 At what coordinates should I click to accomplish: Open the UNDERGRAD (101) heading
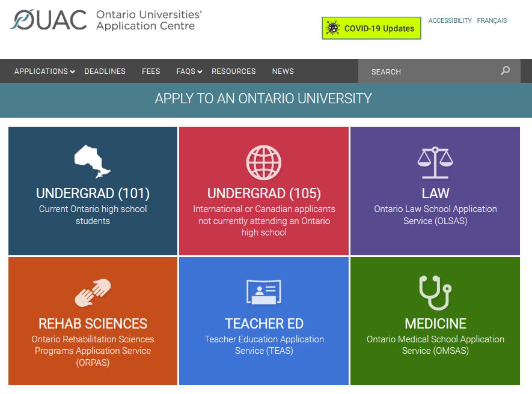click(93, 193)
